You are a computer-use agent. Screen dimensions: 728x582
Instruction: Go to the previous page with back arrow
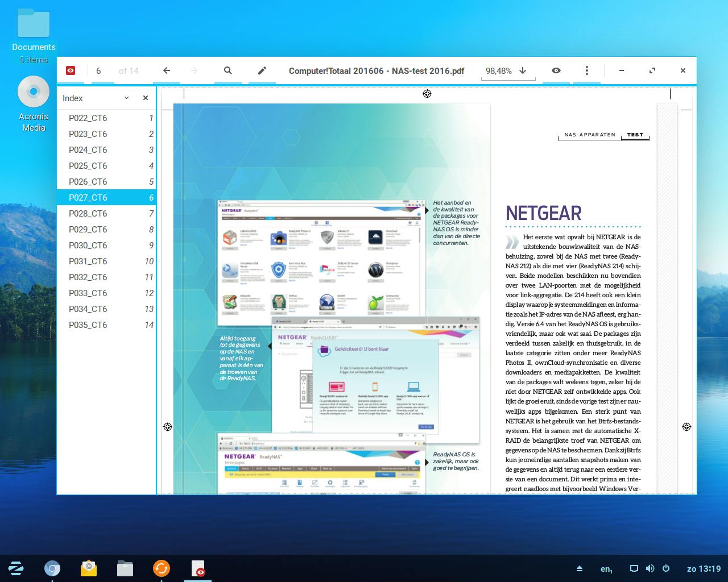167,70
